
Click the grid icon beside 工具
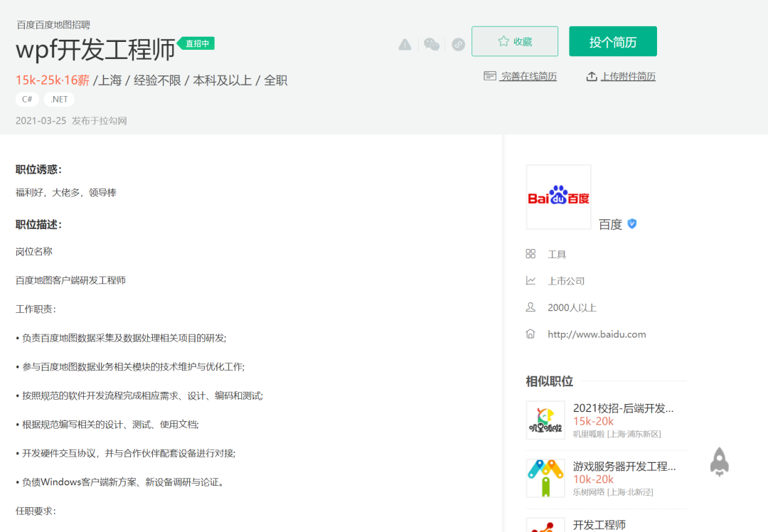[x=530, y=254]
